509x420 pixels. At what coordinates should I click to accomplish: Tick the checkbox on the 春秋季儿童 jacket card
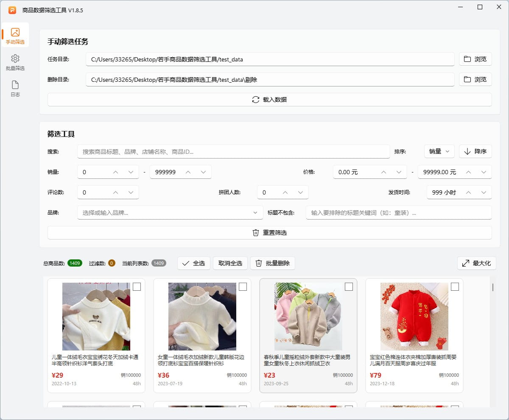(x=349, y=287)
